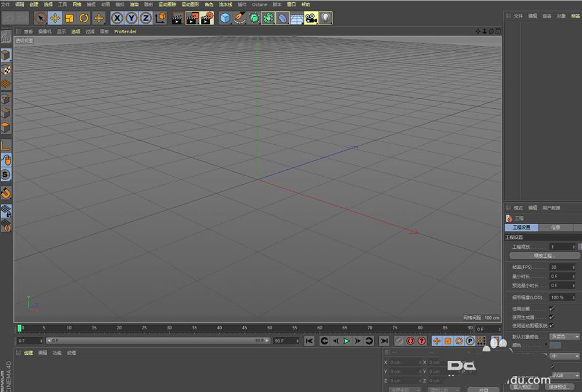582x392 pixels.
Task: Click the Enable Axis L-shaped icon
Action: pos(6,146)
